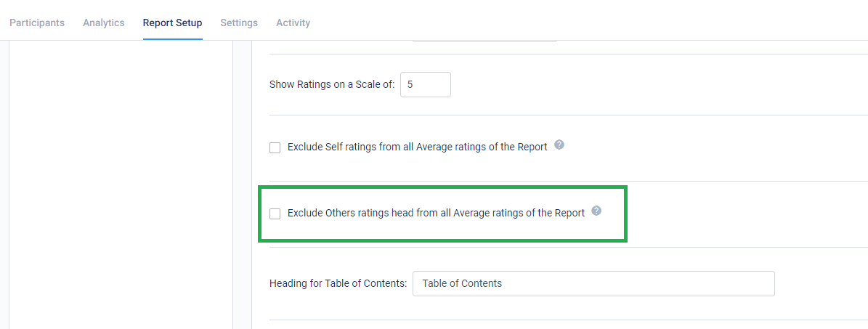Click the empty left sidebar panel
This screenshot has height=329, width=868.
pos(121,184)
